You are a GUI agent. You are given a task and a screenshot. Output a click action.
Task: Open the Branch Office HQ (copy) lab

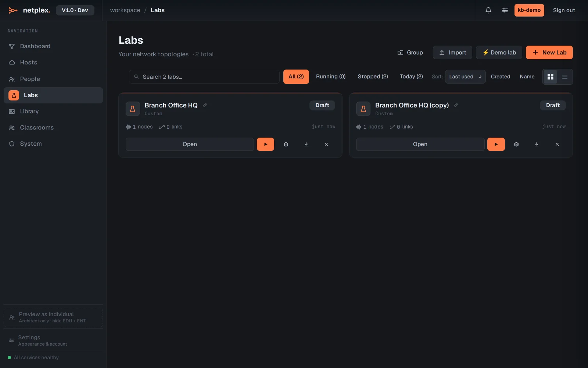point(420,144)
